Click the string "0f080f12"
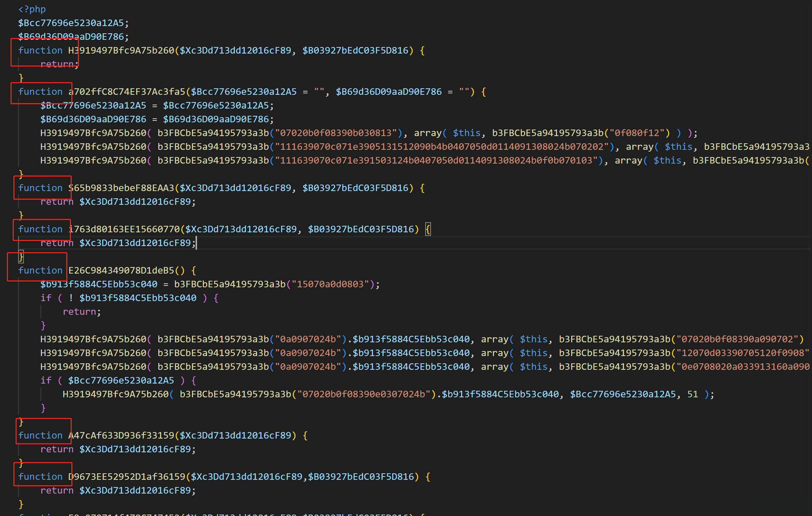The width and height of the screenshot is (812, 516). click(637, 133)
